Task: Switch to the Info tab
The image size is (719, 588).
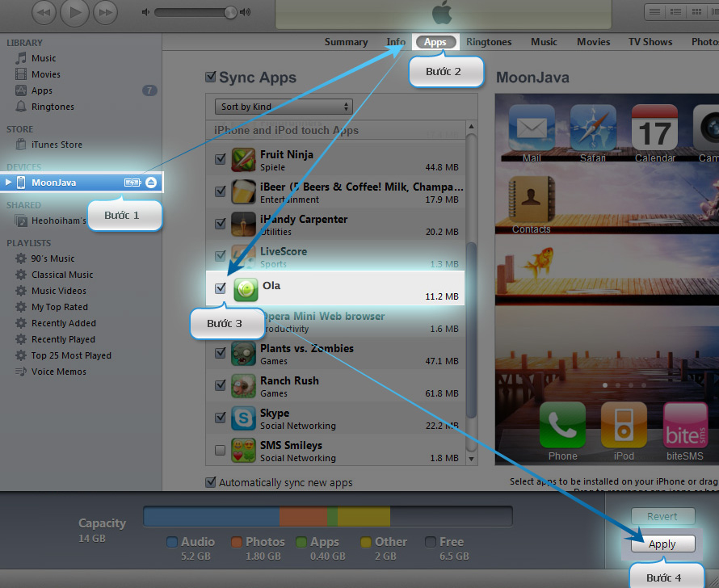Action: 396,42
